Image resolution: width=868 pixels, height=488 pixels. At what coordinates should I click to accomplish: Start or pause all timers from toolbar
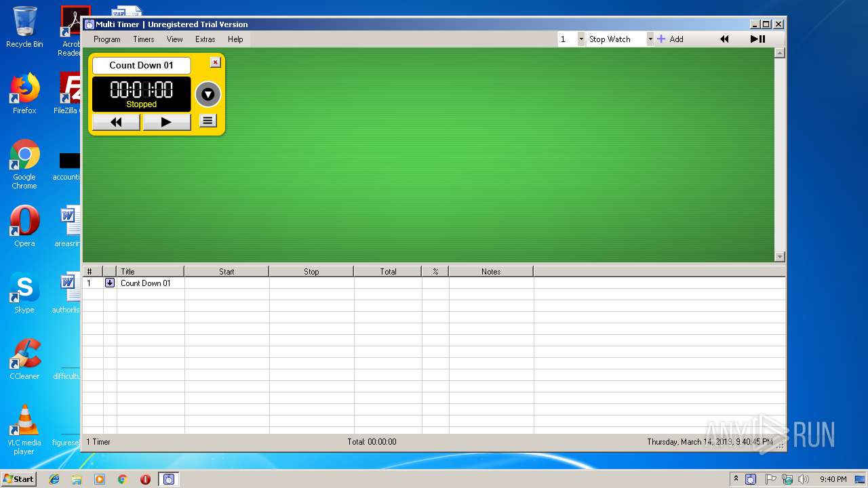pos(757,39)
